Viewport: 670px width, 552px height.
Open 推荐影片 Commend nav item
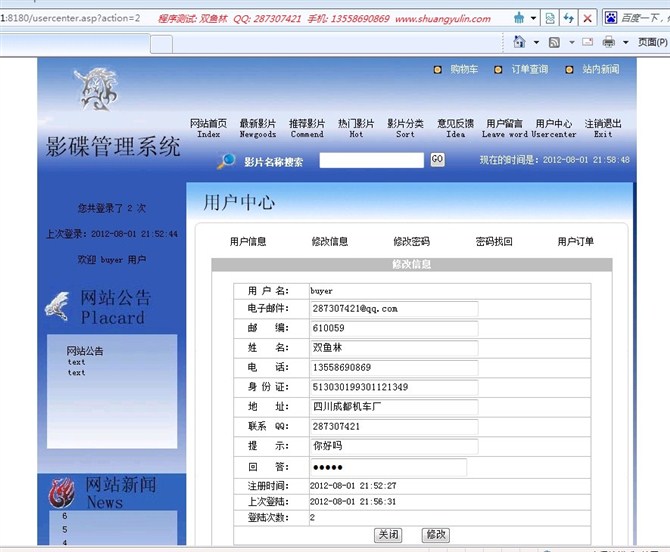coord(307,129)
